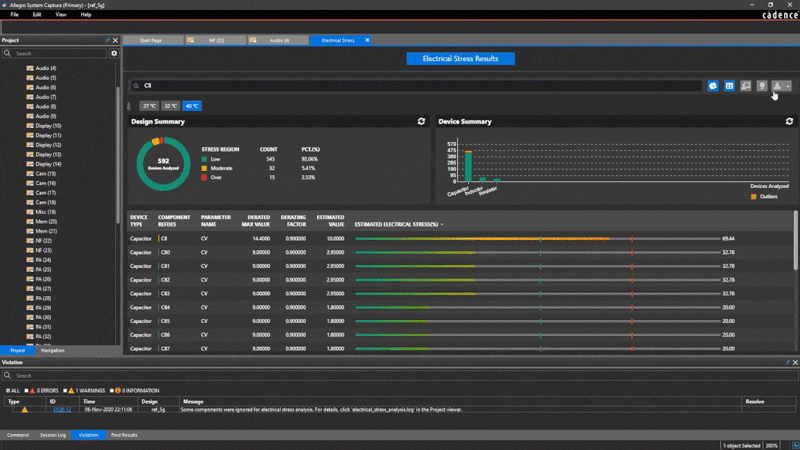Click the warning icon in violation row

pos(24,409)
